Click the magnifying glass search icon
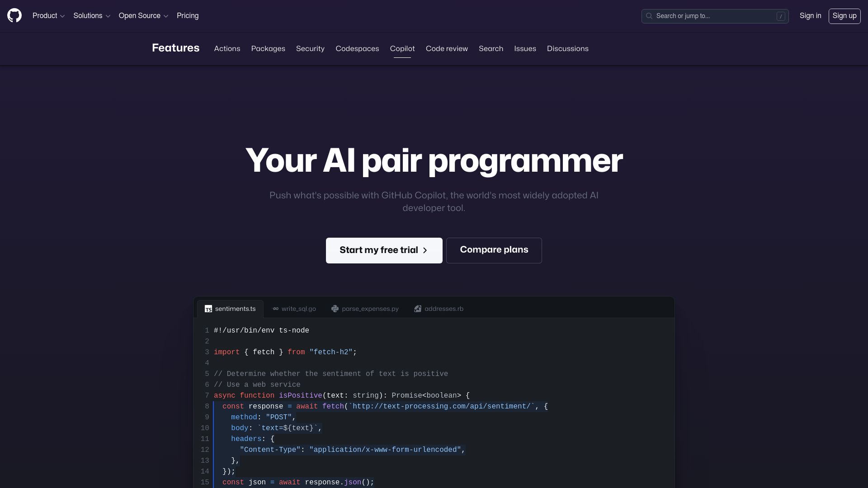868x488 pixels. tap(649, 16)
